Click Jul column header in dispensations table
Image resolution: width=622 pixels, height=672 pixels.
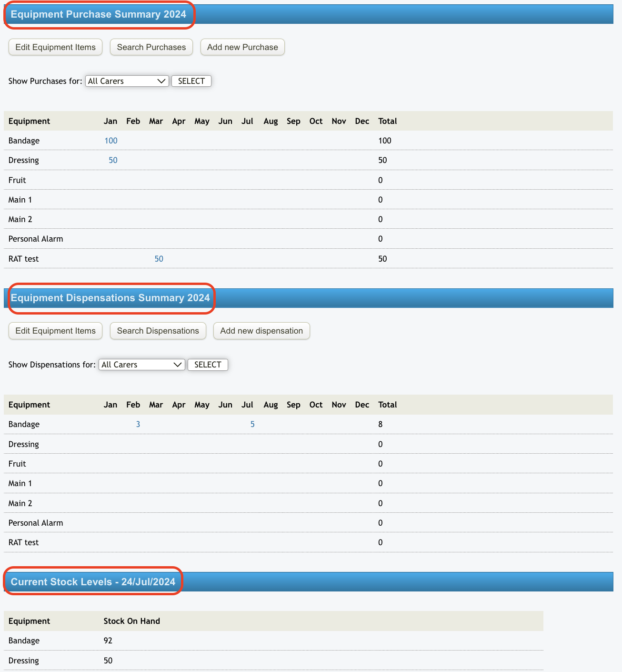(x=247, y=405)
